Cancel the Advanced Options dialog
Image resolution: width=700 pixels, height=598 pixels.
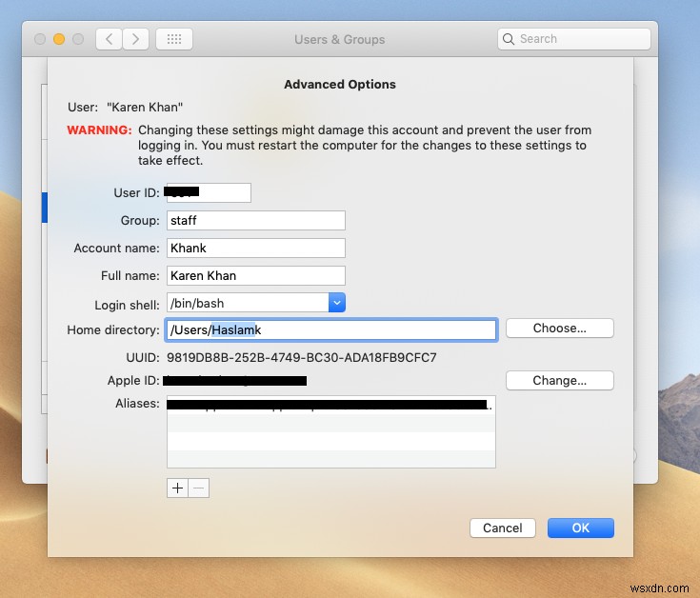(503, 528)
